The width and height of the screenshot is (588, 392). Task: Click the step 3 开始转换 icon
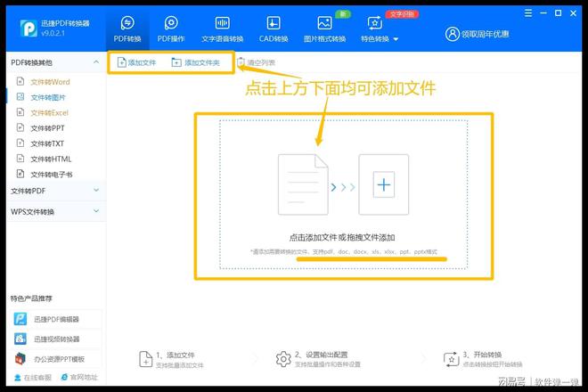[x=451, y=359]
